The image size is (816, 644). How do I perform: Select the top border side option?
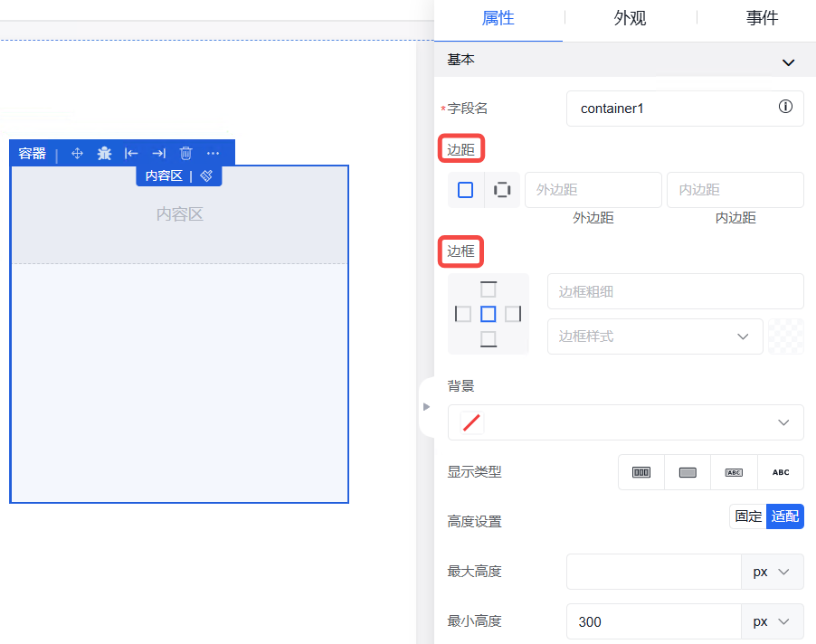489,289
